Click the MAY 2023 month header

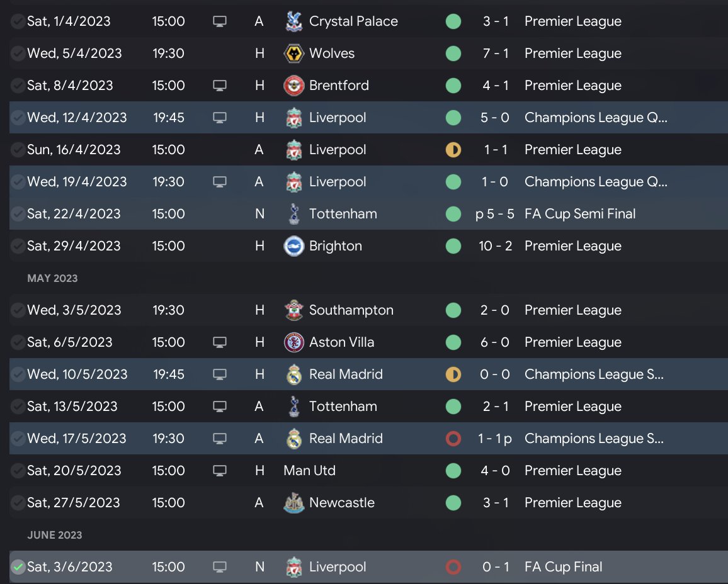[52, 278]
